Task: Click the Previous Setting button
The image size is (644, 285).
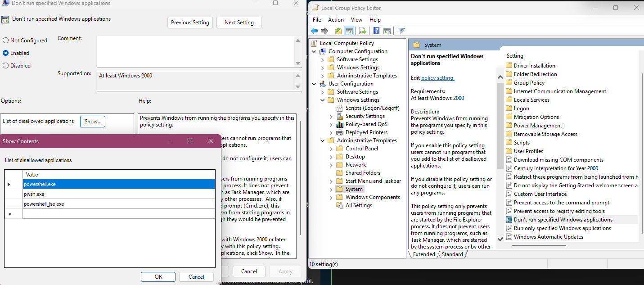Action: pyautogui.click(x=190, y=23)
